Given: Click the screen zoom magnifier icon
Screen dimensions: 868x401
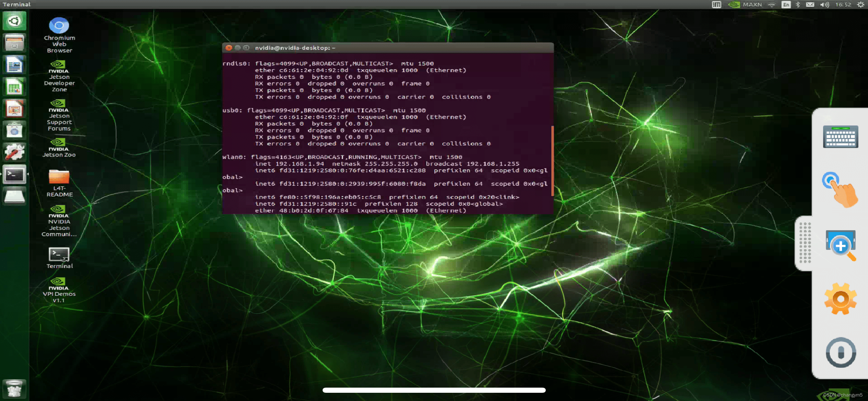Looking at the screenshot, I should (841, 245).
